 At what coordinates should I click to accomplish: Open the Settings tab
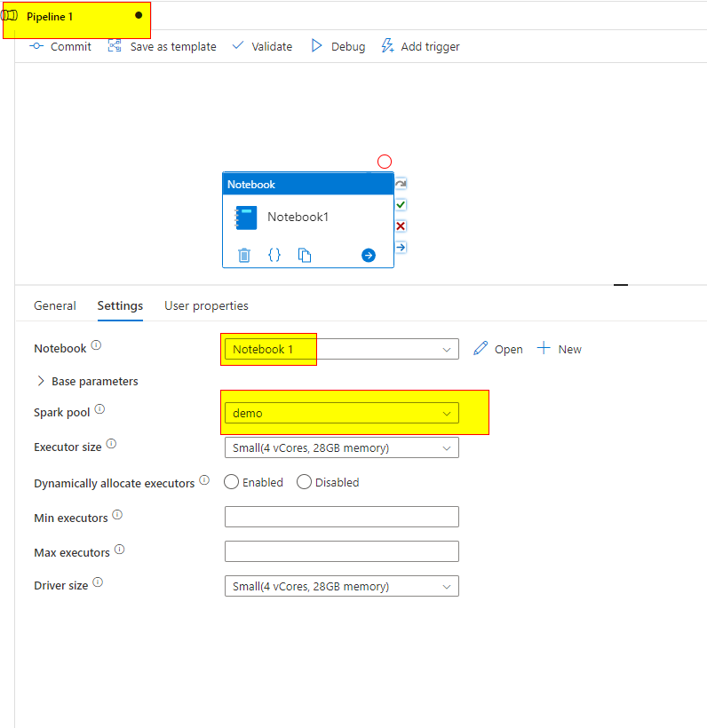click(x=120, y=305)
